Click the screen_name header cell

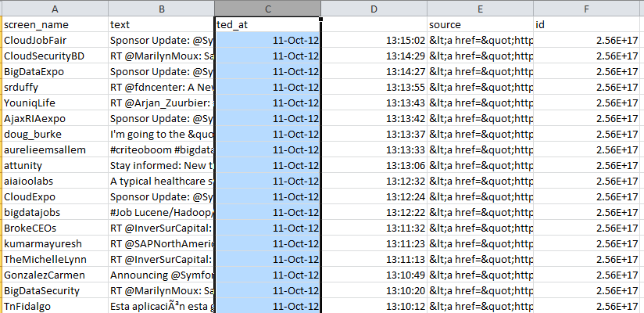pos(54,24)
